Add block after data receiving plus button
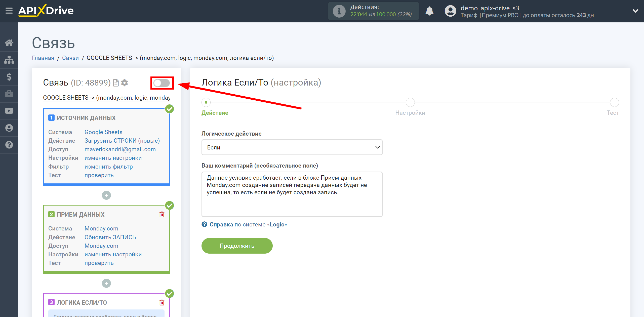644x317 pixels. [x=106, y=283]
